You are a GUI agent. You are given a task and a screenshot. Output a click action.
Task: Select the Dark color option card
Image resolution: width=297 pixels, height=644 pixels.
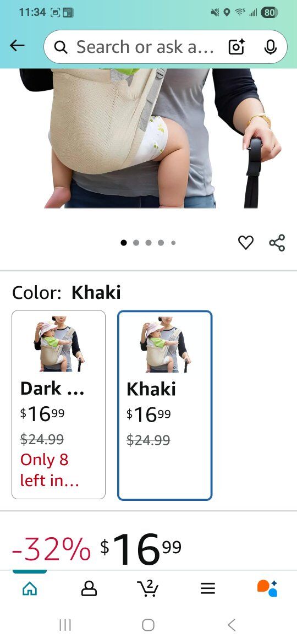coord(59,405)
